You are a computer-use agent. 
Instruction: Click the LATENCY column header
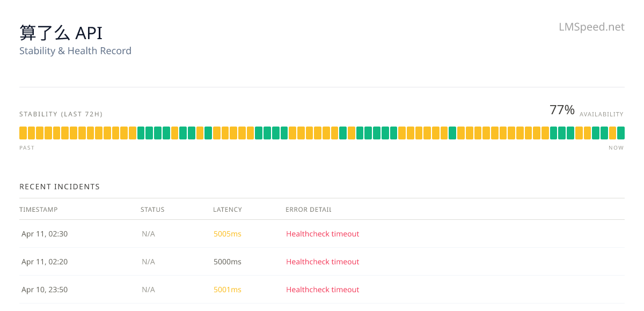tap(228, 210)
